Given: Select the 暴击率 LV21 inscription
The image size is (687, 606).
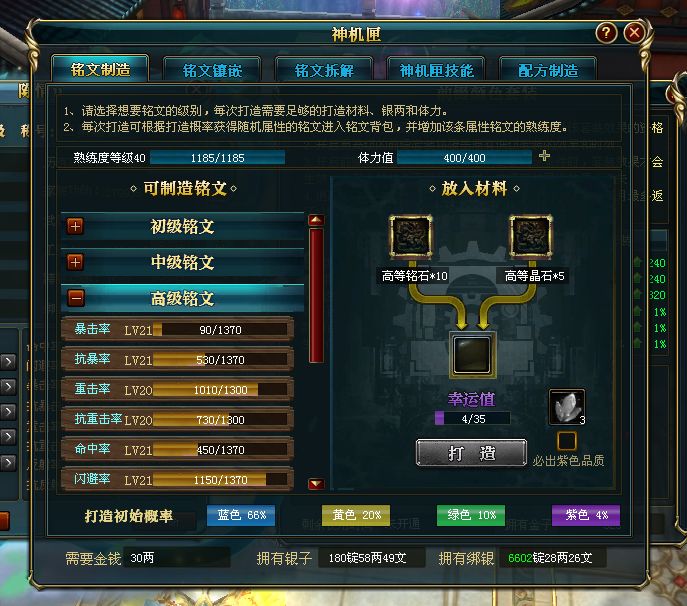Looking at the screenshot, I should pos(177,329).
